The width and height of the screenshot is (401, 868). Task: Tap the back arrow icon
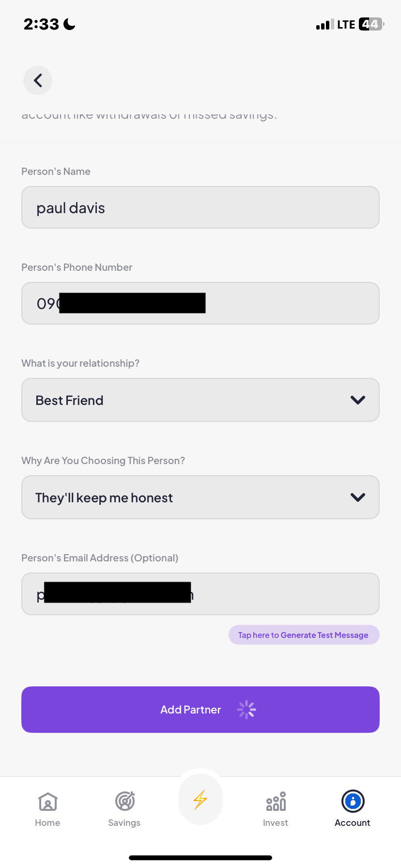[38, 80]
